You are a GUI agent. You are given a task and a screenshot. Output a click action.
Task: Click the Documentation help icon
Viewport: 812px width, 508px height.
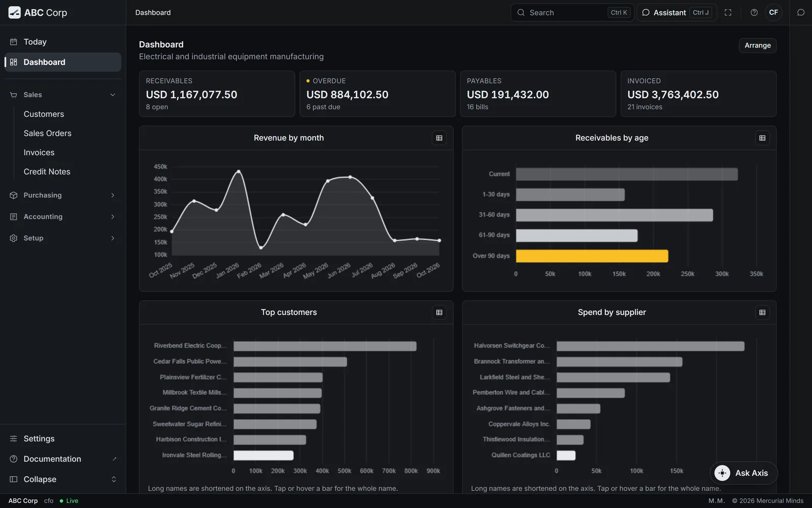tap(14, 459)
